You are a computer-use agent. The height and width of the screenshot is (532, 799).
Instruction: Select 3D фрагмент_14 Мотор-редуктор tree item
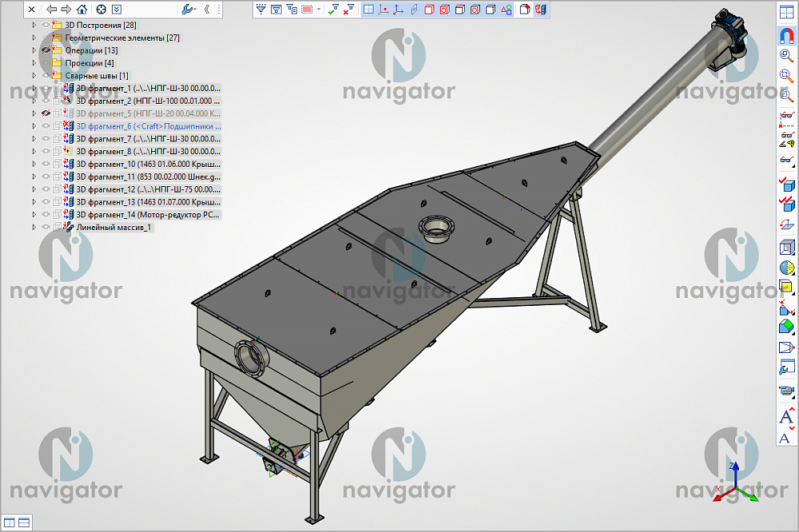pyautogui.click(x=148, y=215)
